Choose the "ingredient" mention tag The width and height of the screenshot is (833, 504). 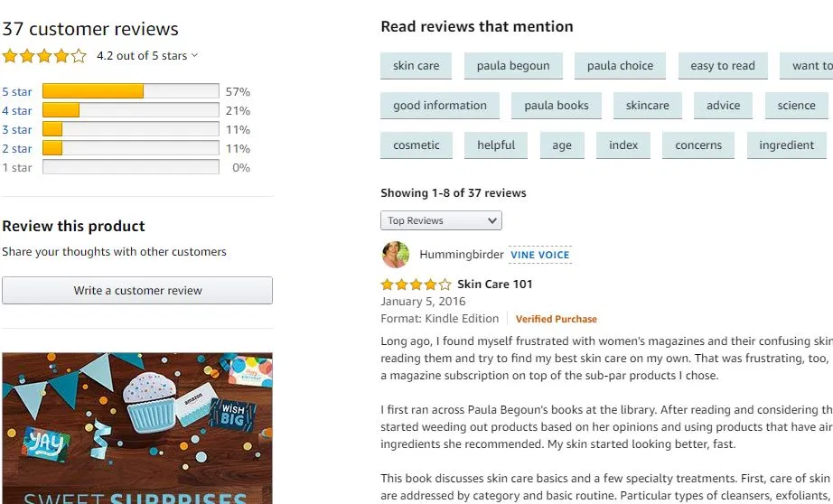(x=786, y=145)
